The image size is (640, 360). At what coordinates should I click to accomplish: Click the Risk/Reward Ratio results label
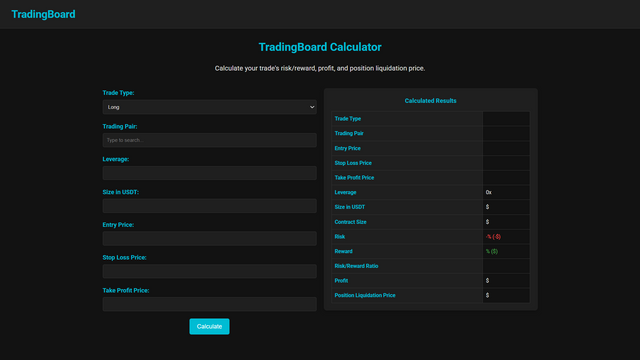point(356,266)
